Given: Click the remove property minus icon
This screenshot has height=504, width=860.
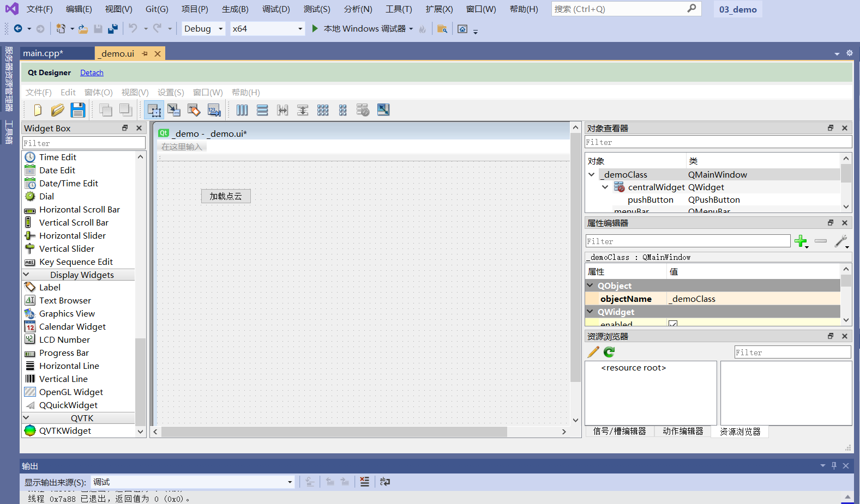Looking at the screenshot, I should 821,241.
